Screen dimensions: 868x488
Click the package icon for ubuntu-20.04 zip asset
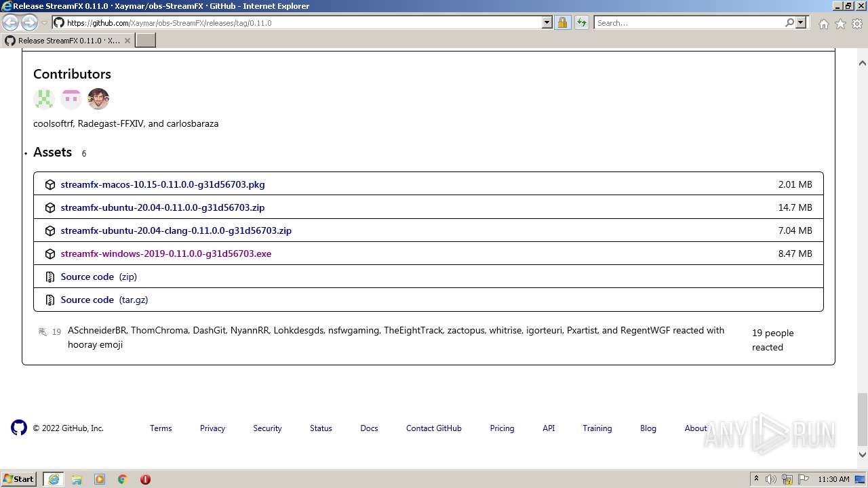click(x=50, y=207)
